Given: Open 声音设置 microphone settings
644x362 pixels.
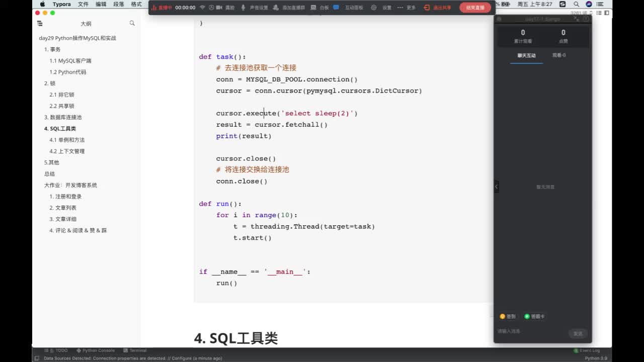Looking at the screenshot, I should pyautogui.click(x=255, y=8).
